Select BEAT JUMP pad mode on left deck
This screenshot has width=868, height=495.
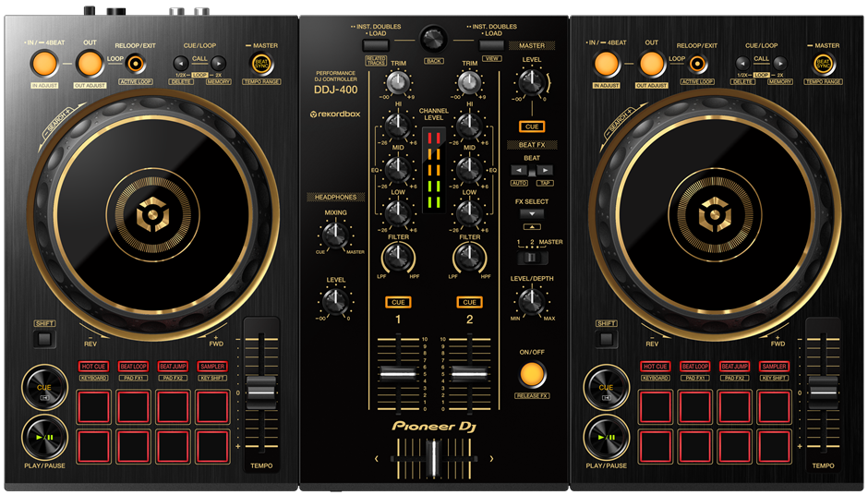point(174,367)
